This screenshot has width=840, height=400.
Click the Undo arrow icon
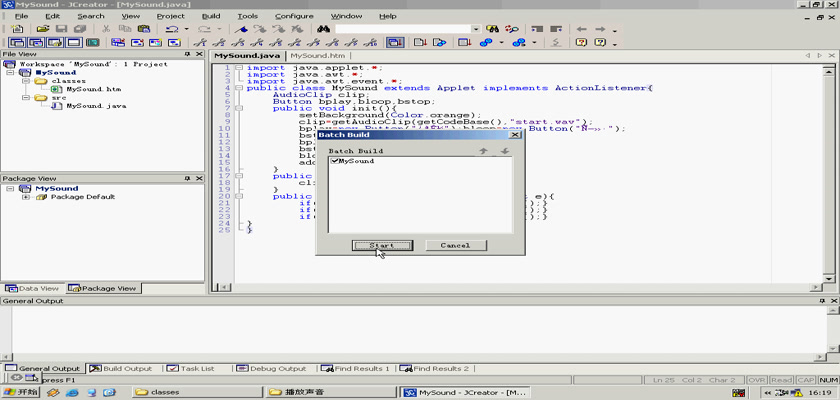pyautogui.click(x=172, y=29)
